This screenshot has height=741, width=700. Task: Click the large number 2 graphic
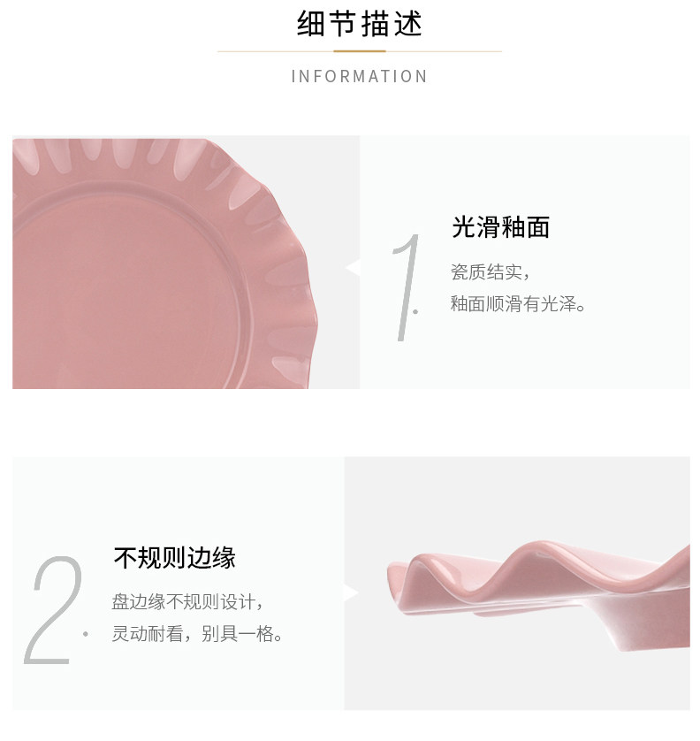pyautogui.click(x=53, y=609)
